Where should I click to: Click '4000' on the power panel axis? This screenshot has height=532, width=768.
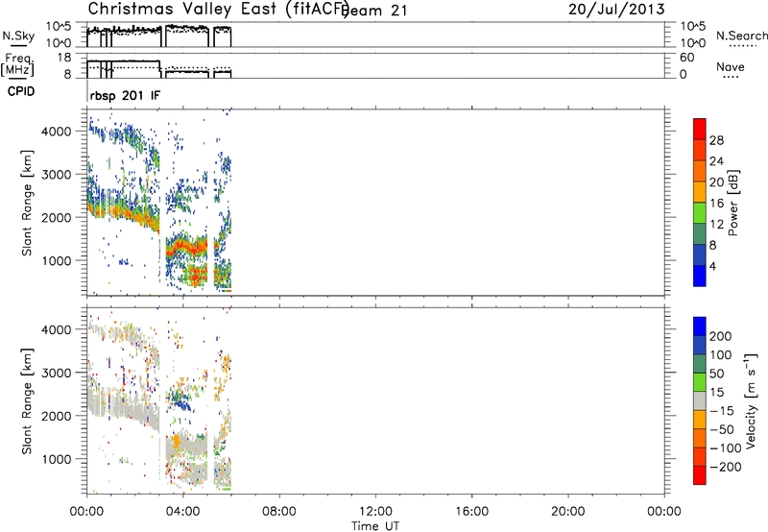click(x=57, y=132)
